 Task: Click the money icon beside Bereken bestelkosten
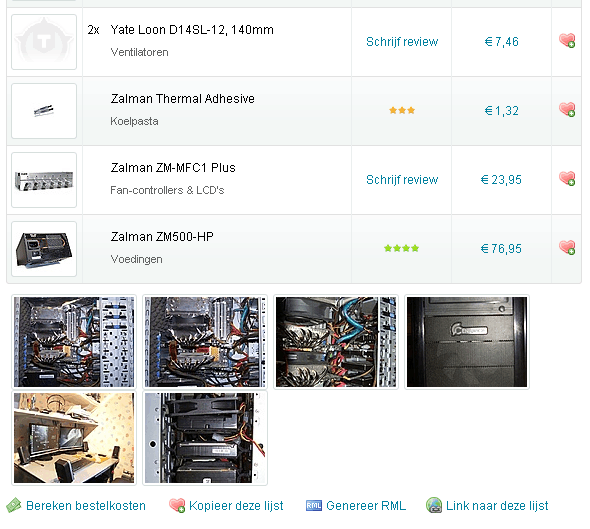tap(14, 505)
